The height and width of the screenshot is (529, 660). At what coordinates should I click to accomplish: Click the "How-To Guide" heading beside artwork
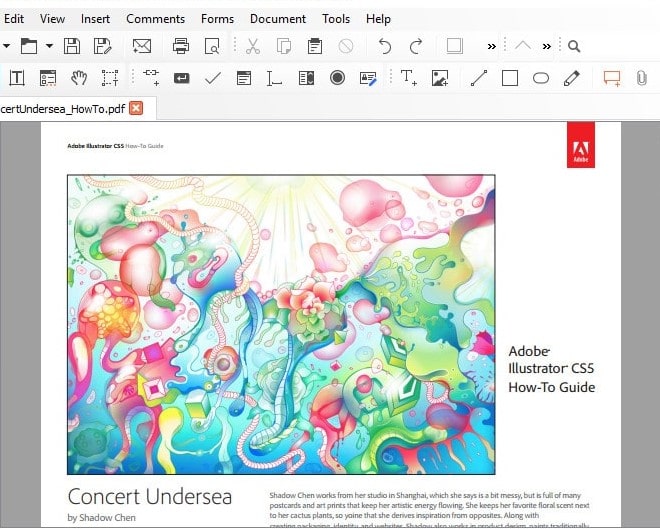click(551, 387)
